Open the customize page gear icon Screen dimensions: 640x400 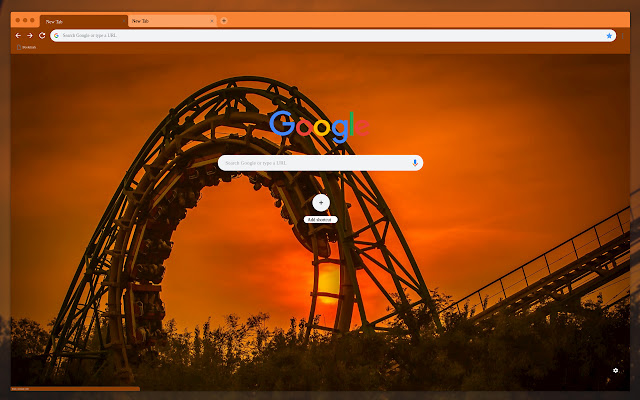click(x=616, y=370)
